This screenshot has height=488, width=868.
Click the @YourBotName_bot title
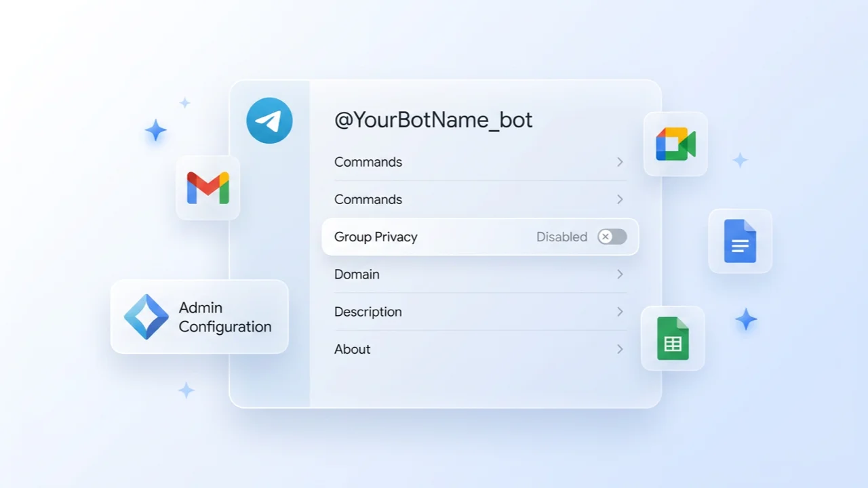433,120
